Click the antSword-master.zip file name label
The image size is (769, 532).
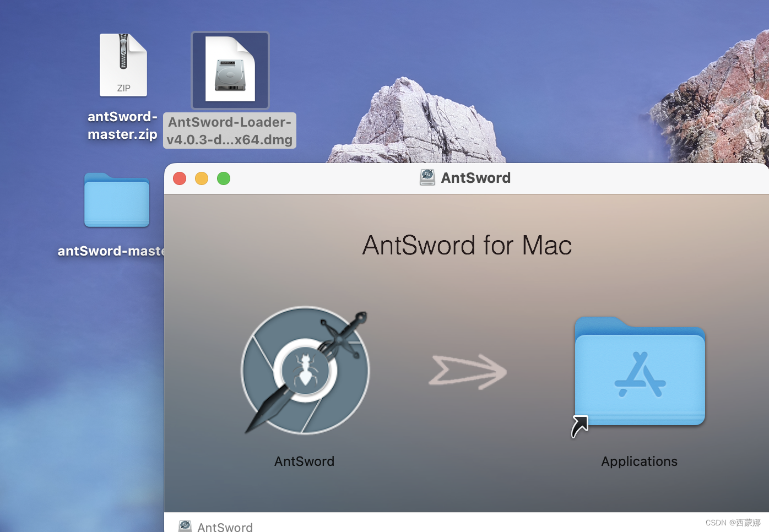pos(122,126)
